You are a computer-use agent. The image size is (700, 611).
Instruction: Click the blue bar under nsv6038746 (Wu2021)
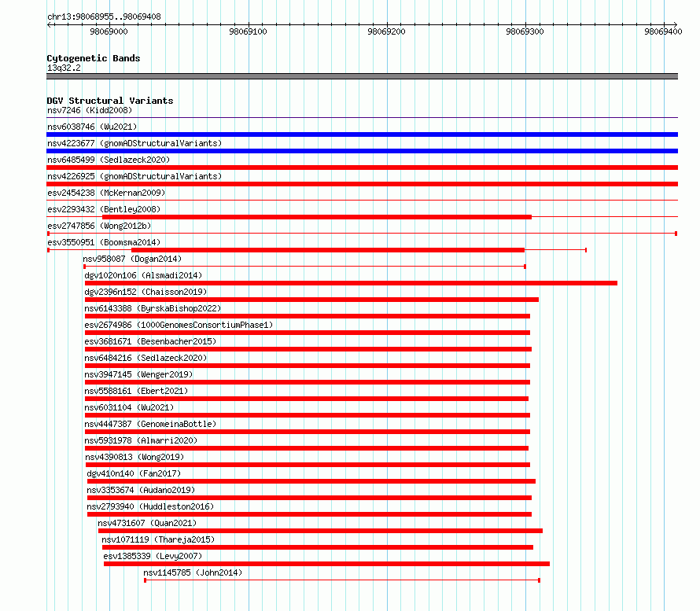tap(362, 134)
